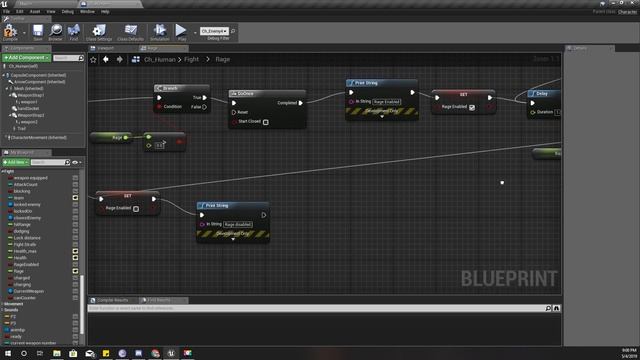Open the Play options dropdown arrow
This screenshot has height=360, width=640.
195,32
